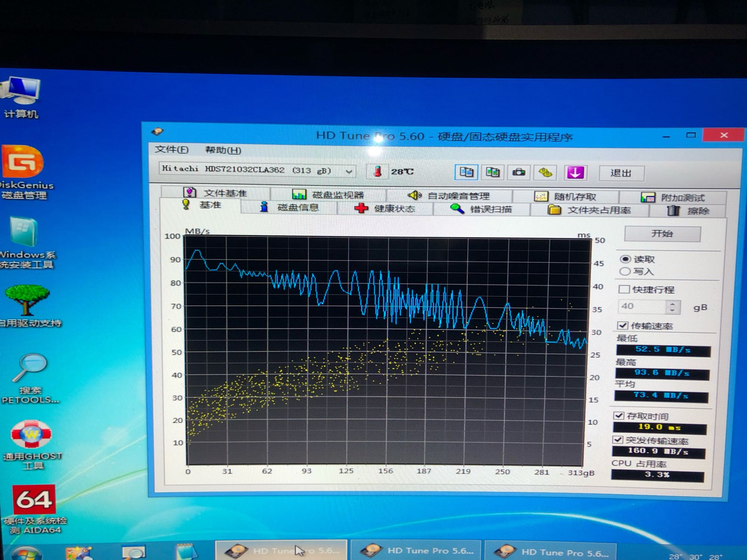Switch to third HD Tune Pro taskbar window
This screenshot has height=560, width=747.
click(550, 552)
